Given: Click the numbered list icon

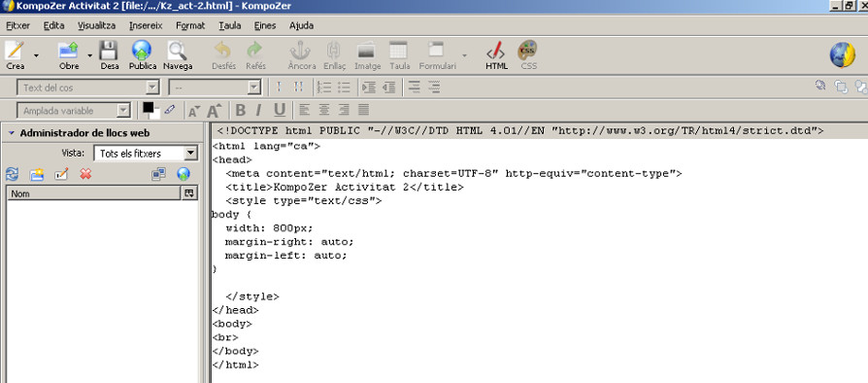Looking at the screenshot, I should tap(324, 87).
